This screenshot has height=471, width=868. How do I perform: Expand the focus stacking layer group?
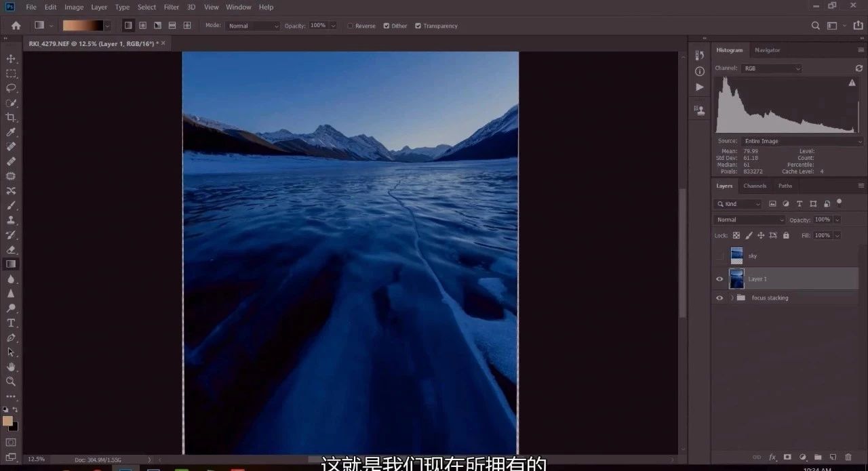(x=732, y=298)
